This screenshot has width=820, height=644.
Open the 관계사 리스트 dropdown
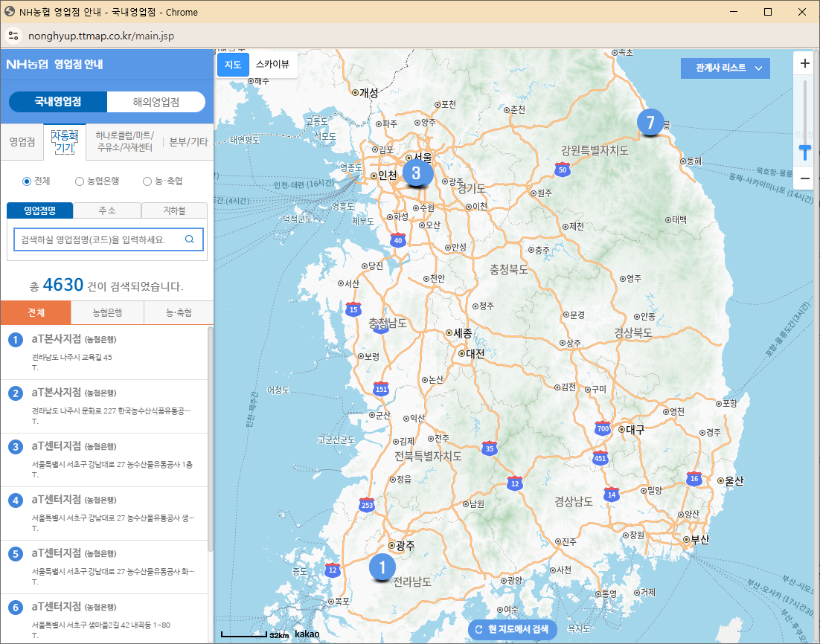[725, 68]
